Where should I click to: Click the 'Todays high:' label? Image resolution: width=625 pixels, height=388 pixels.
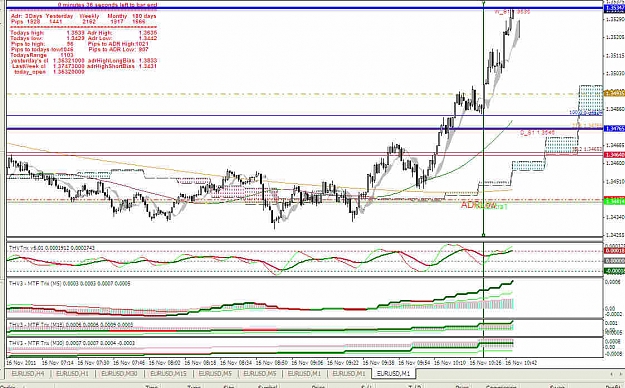pyautogui.click(x=27, y=33)
